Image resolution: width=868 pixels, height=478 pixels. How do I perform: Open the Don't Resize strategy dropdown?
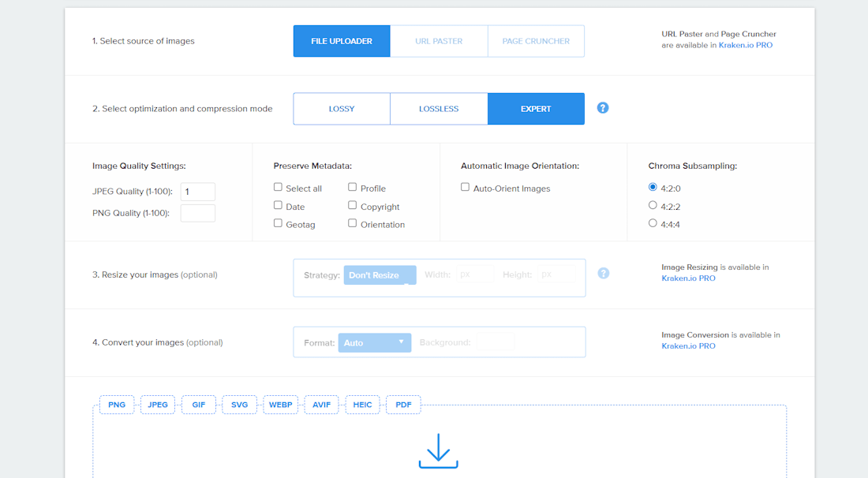(x=380, y=275)
